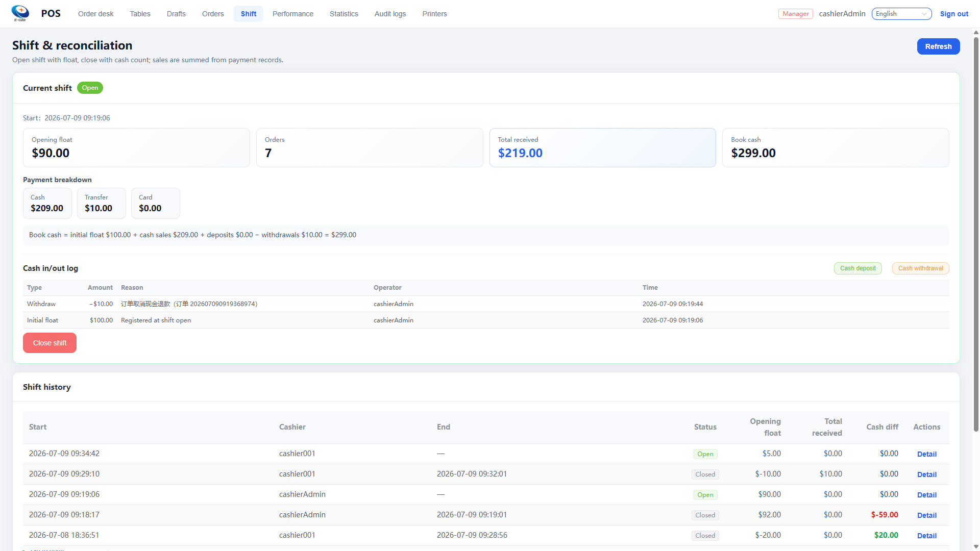Go to the Tables page
The height and width of the screenshot is (551, 980).
pyautogui.click(x=140, y=14)
